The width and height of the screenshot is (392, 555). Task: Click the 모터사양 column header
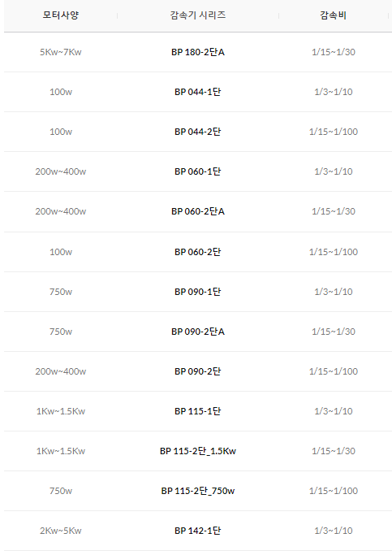click(60, 15)
